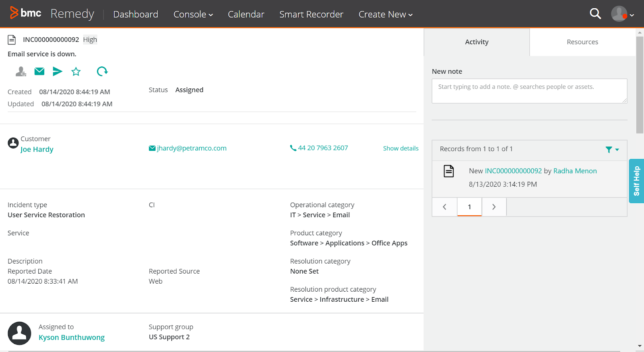Open the Dashboard menu item
The height and width of the screenshot is (352, 644).
click(136, 14)
